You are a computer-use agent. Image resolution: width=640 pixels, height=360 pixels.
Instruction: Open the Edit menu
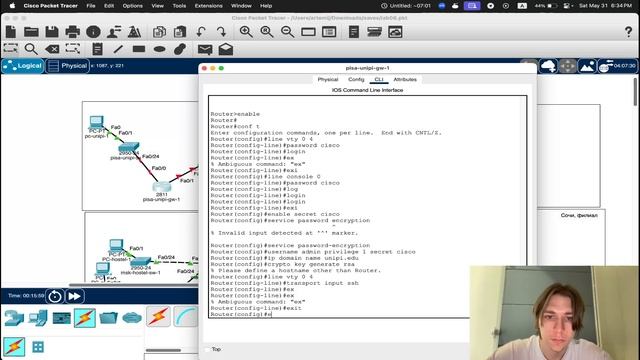(x=109, y=6)
